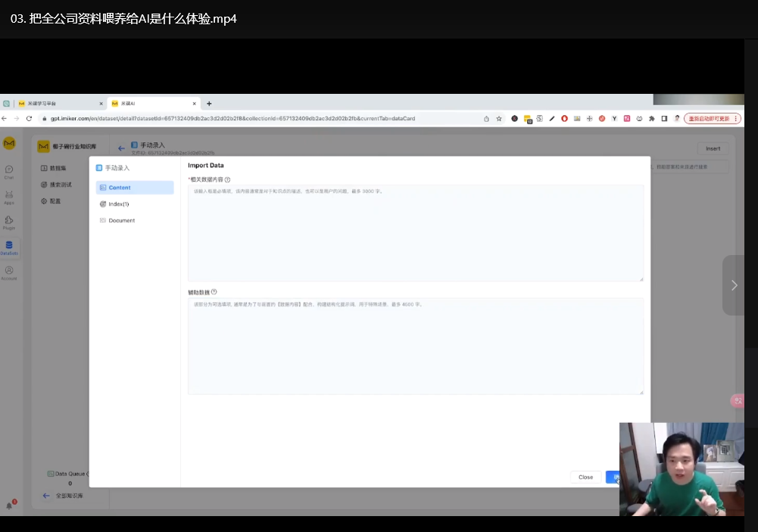Click the dark round K extension icon

pos(514,118)
